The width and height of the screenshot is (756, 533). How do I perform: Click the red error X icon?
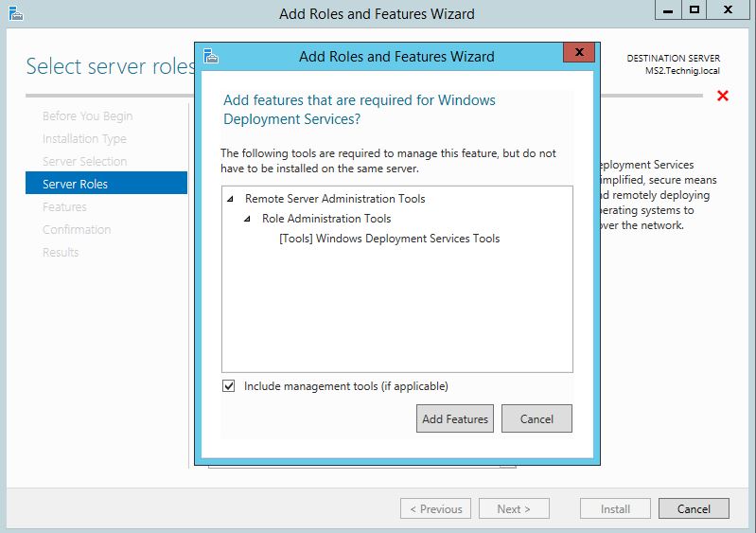click(x=722, y=96)
